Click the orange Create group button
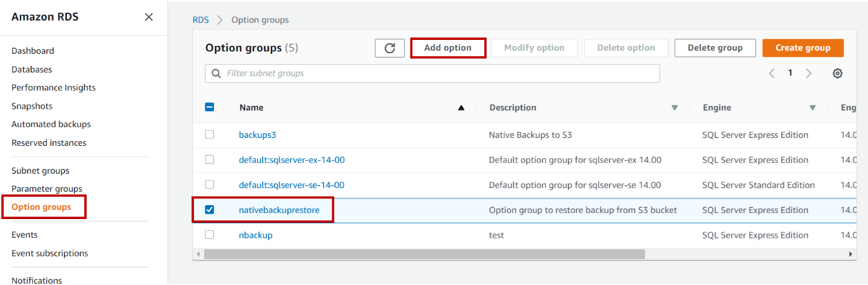This screenshot has height=285, width=868. point(803,48)
